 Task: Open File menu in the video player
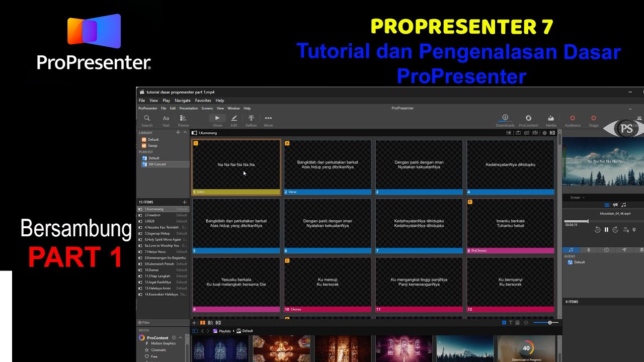pos(142,101)
